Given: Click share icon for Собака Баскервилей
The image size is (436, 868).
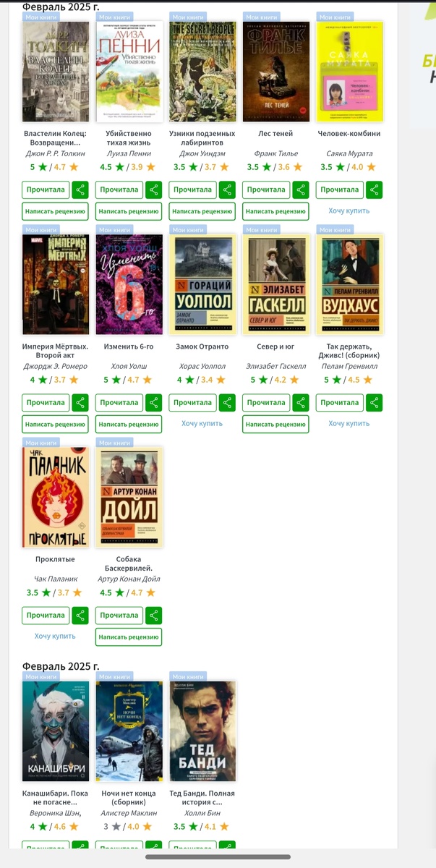Looking at the screenshot, I should (154, 616).
